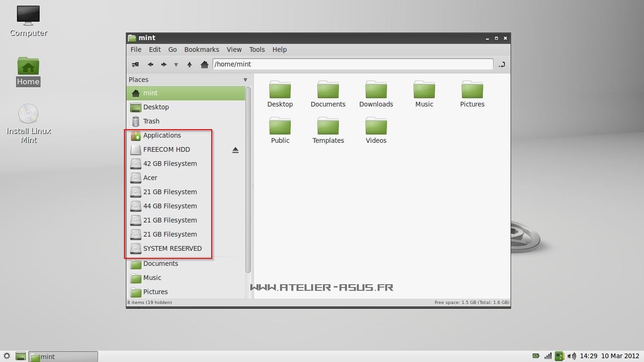Click the go button beside the path field
The height and width of the screenshot is (362, 644).
[x=502, y=65]
